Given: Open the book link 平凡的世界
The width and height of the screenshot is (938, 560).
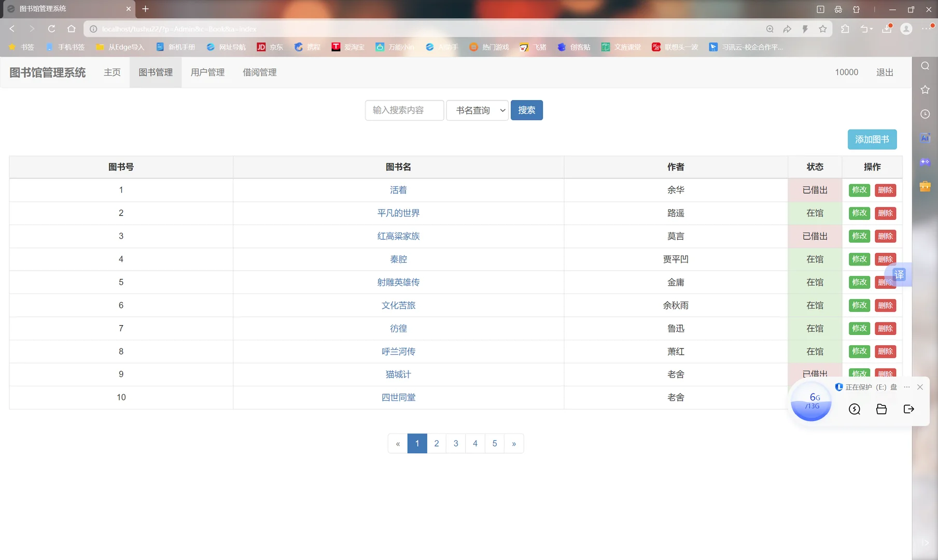Looking at the screenshot, I should click(x=398, y=213).
